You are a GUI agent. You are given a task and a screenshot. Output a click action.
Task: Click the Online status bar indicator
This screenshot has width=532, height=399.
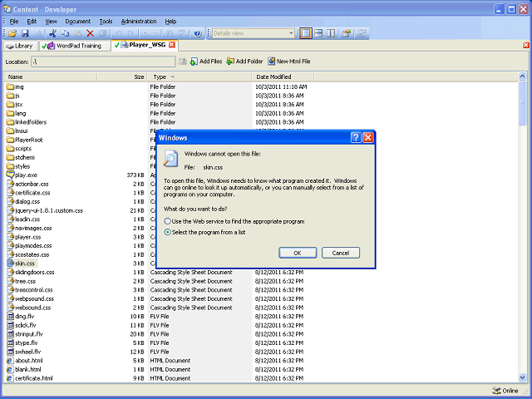click(x=505, y=391)
